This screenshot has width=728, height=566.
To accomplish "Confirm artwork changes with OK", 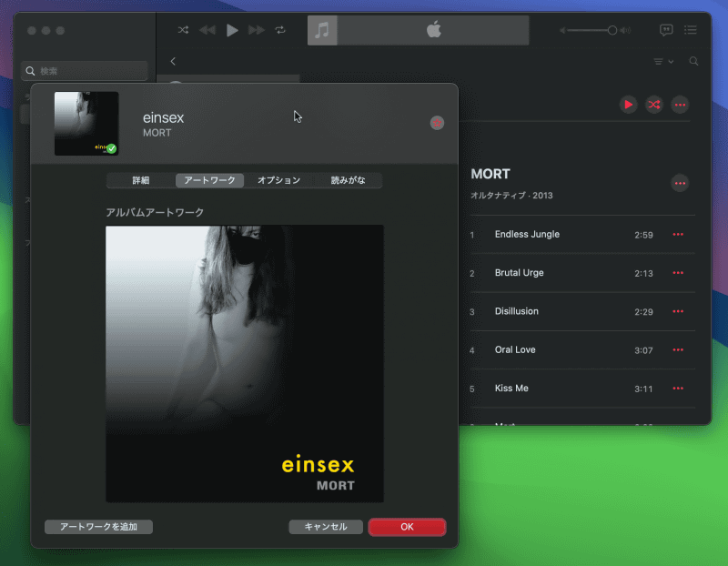I will [407, 526].
